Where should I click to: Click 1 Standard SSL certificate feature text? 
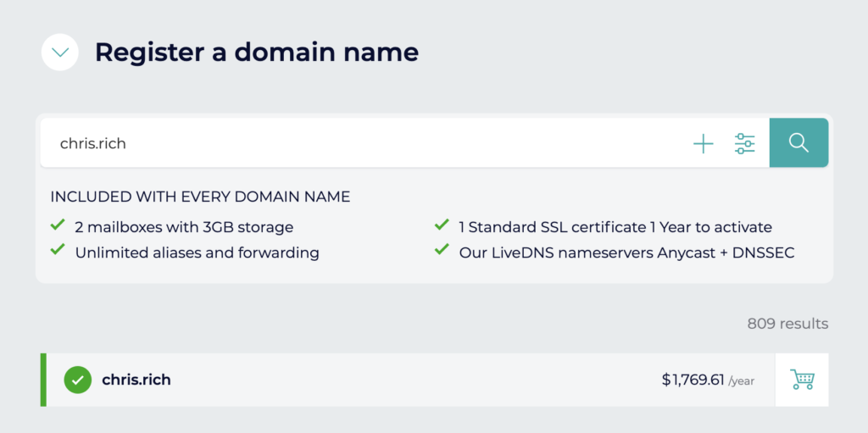(x=615, y=227)
